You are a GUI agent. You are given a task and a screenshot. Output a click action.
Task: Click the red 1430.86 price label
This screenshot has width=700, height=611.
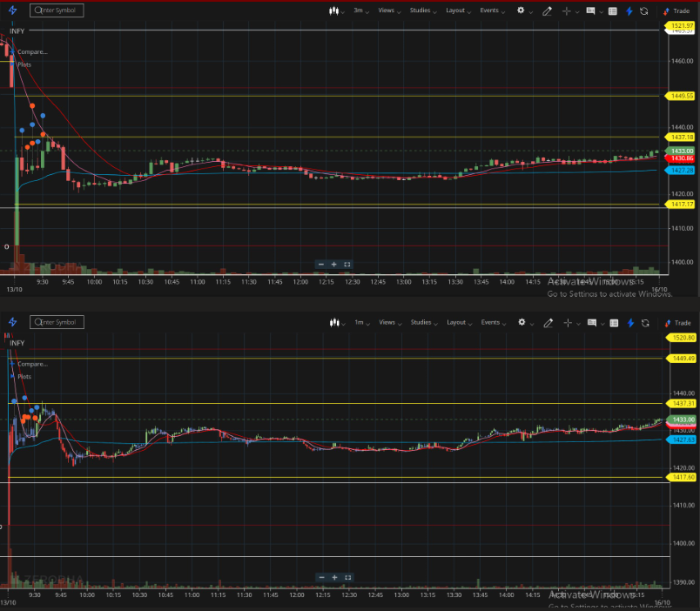click(x=680, y=158)
